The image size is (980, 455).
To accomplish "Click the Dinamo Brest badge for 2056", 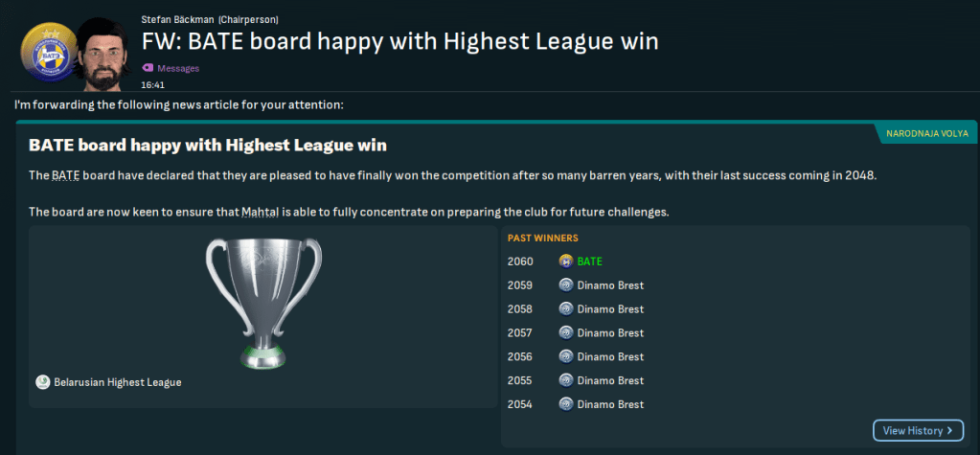I will pyautogui.click(x=565, y=357).
